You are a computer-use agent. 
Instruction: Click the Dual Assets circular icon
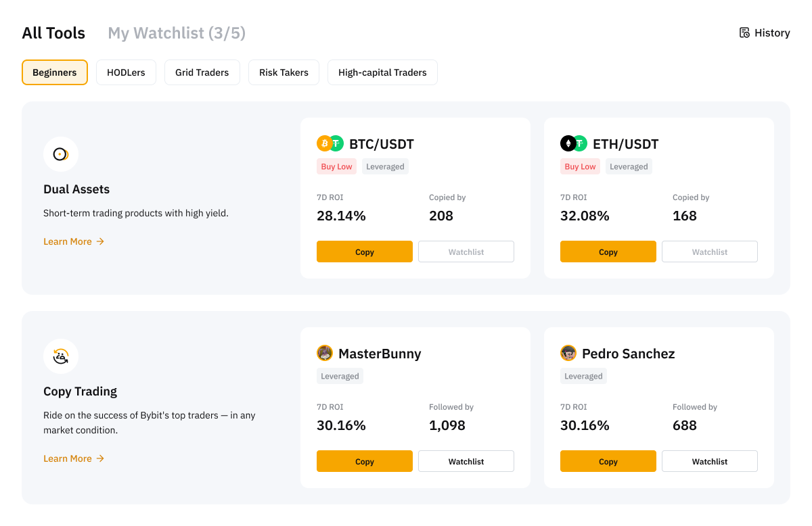(x=61, y=154)
